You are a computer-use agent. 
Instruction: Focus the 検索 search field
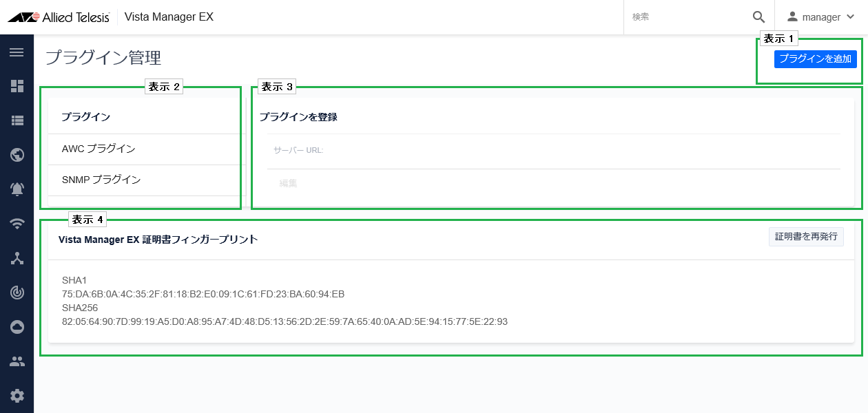click(x=688, y=17)
